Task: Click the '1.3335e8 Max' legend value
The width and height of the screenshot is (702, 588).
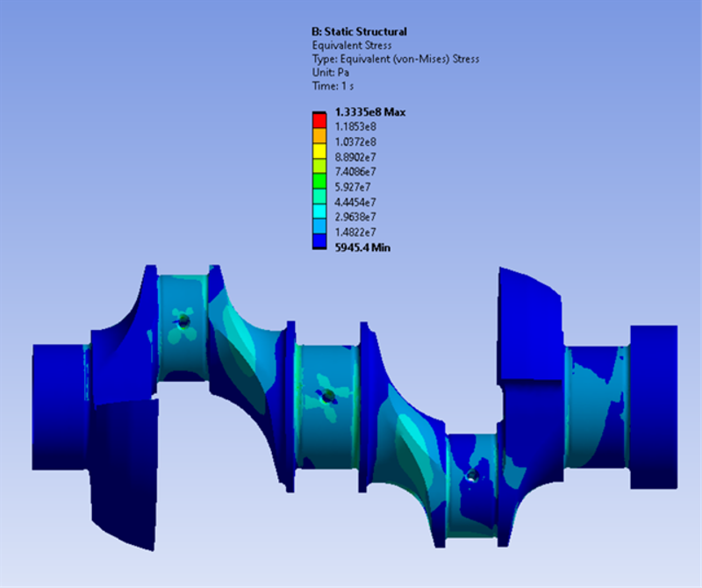Action: point(370,112)
